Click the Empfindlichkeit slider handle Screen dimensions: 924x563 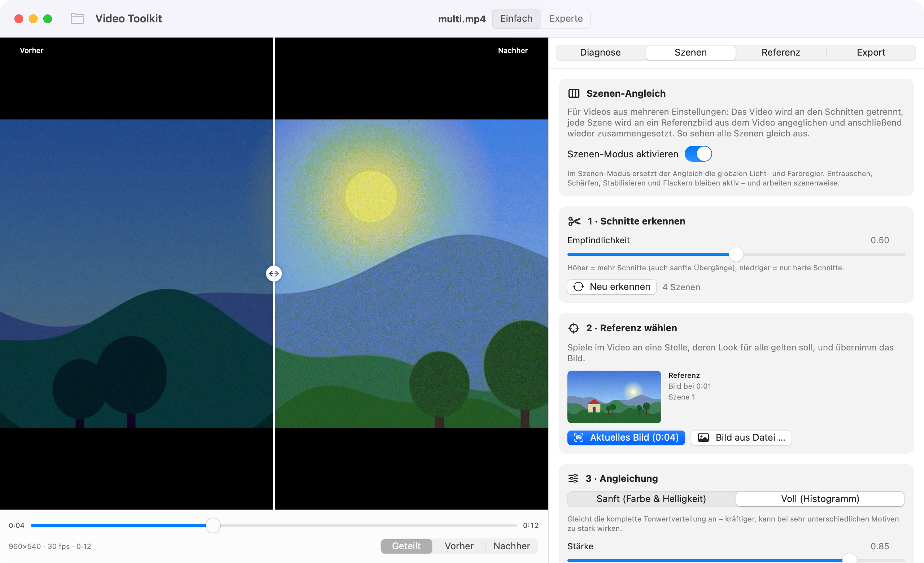736,254
